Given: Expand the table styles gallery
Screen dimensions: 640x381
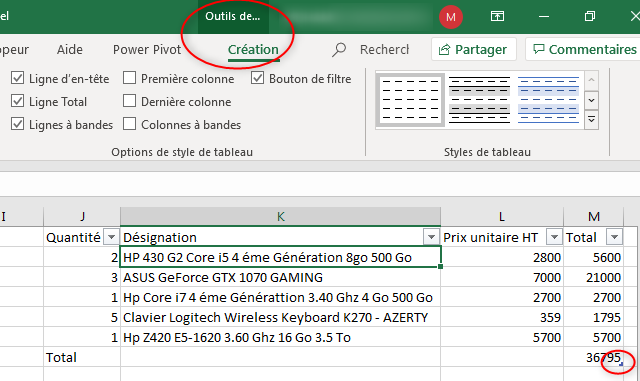Looking at the screenshot, I should [x=591, y=120].
